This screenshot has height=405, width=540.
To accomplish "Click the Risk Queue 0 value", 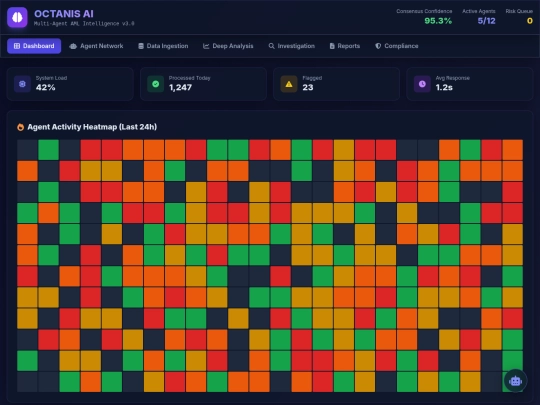I will (x=530, y=21).
